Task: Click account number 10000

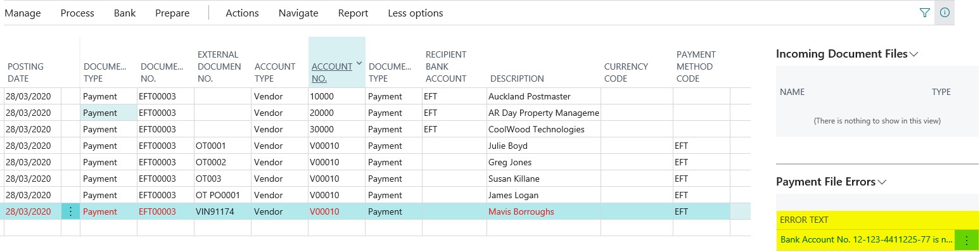Action: (322, 96)
